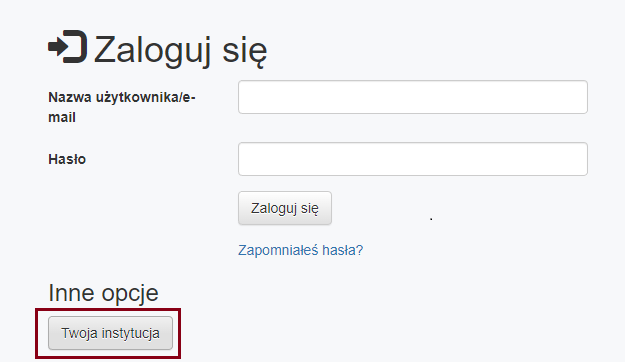Click the arrow part of the sign-in icon
The width and height of the screenshot is (625, 362).
point(58,47)
